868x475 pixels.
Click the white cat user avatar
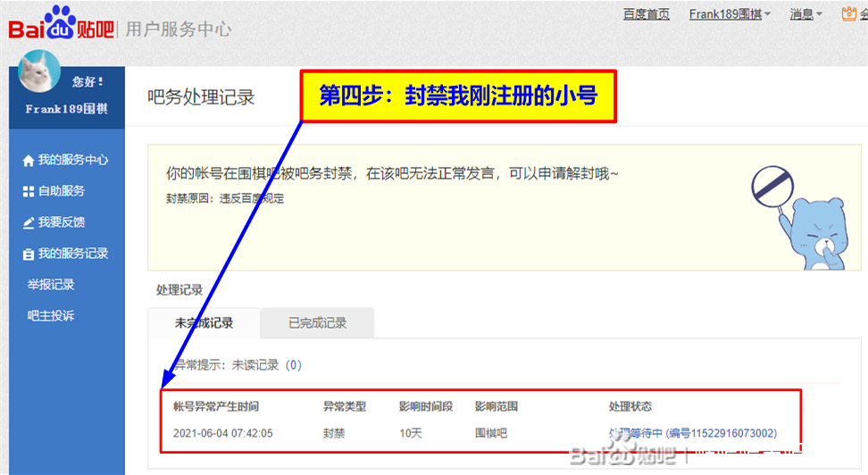point(39,71)
